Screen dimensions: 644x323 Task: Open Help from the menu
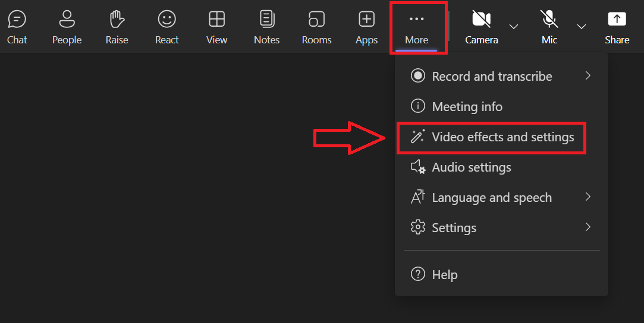click(x=444, y=275)
